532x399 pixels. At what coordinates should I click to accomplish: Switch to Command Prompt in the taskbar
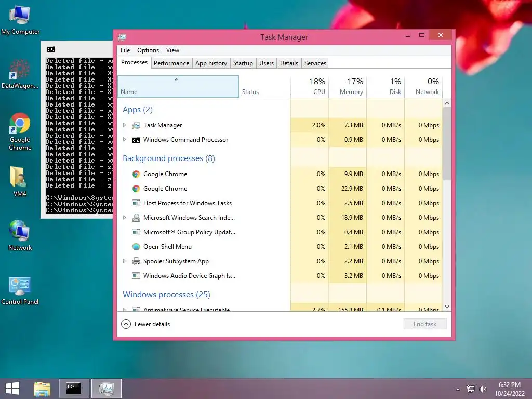[x=74, y=389]
